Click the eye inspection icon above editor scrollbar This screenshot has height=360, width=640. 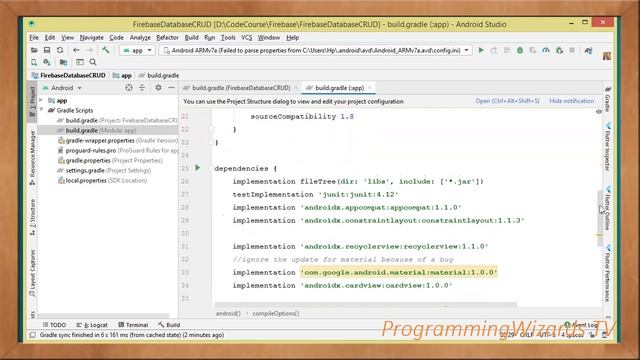click(599, 111)
